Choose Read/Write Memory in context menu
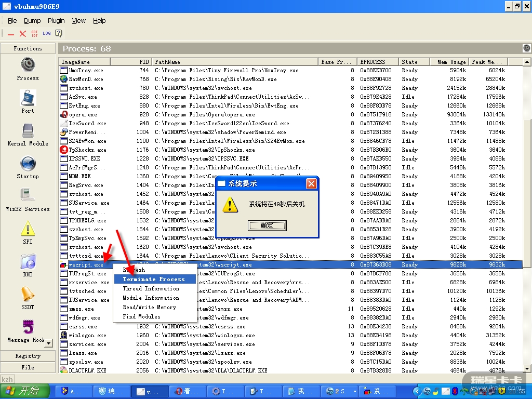Screen dimensions: 532x399 pyautogui.click(x=155, y=307)
